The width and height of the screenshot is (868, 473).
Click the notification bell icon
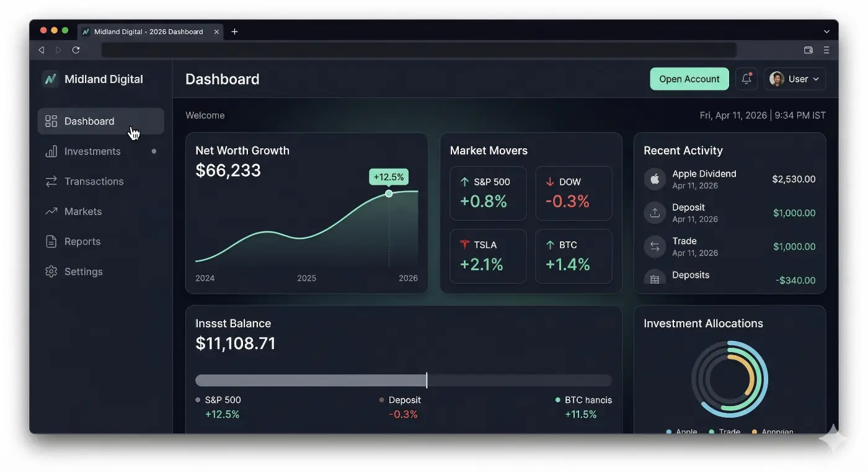click(746, 79)
